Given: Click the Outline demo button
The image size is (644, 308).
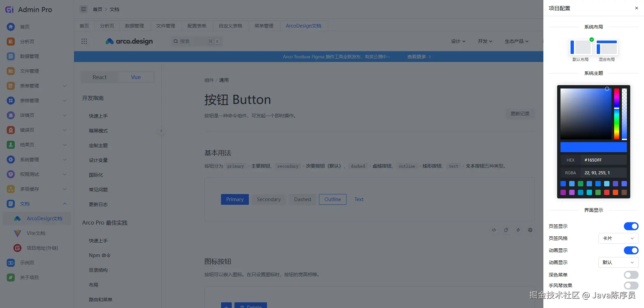Looking at the screenshot, I should tap(333, 199).
